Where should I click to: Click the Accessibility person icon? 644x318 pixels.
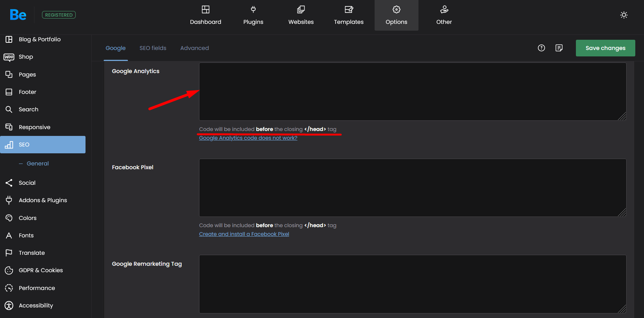click(x=9, y=306)
